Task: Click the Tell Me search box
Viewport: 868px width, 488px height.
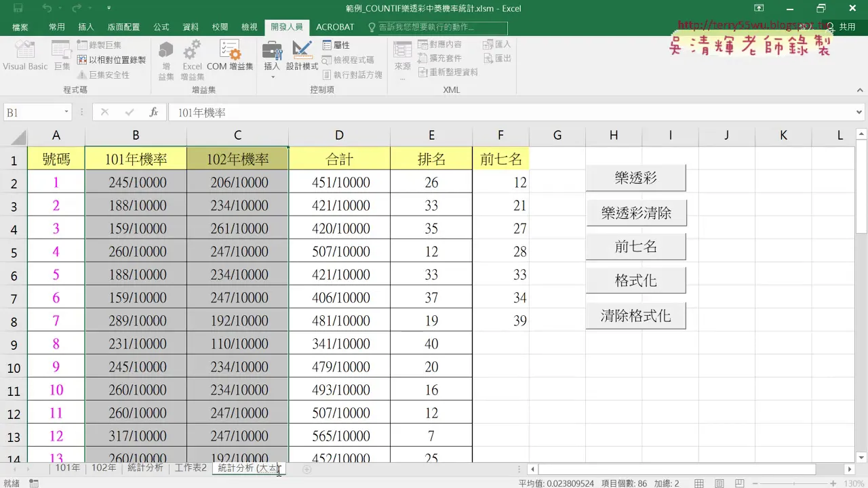Action: 437,28
